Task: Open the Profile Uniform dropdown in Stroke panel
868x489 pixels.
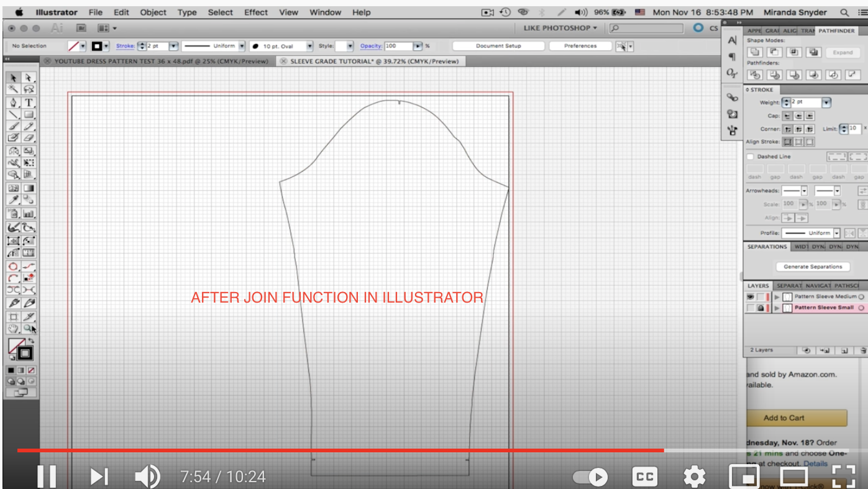Action: 837,233
